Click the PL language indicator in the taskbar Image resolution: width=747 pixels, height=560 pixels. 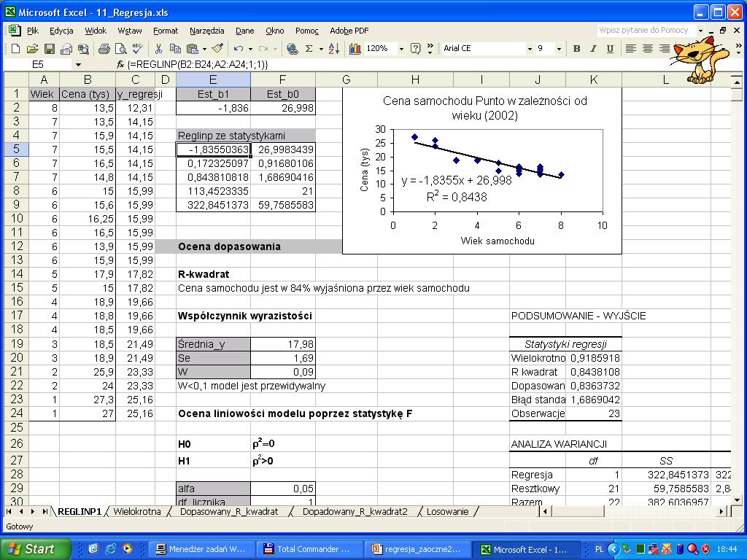[x=599, y=549]
